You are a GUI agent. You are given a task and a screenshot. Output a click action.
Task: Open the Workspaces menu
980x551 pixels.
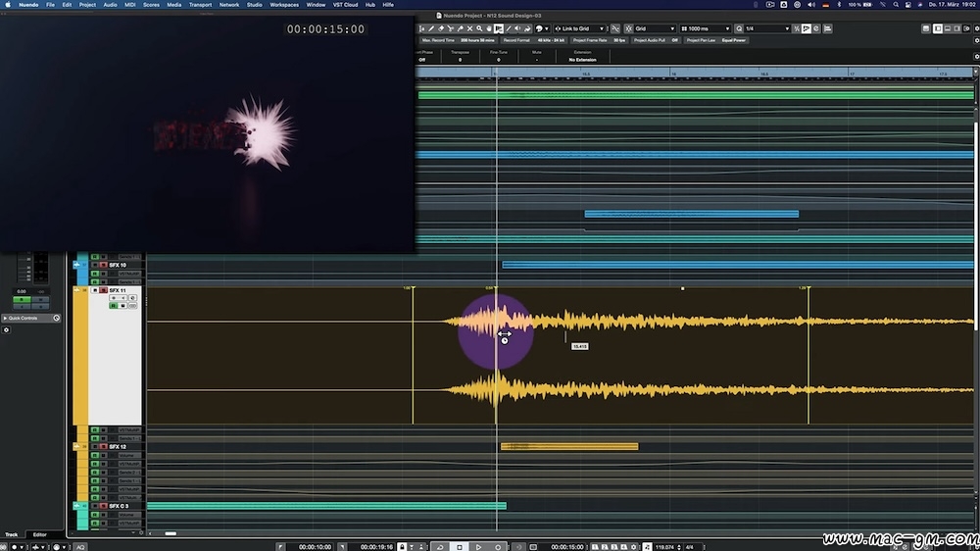tap(284, 4)
